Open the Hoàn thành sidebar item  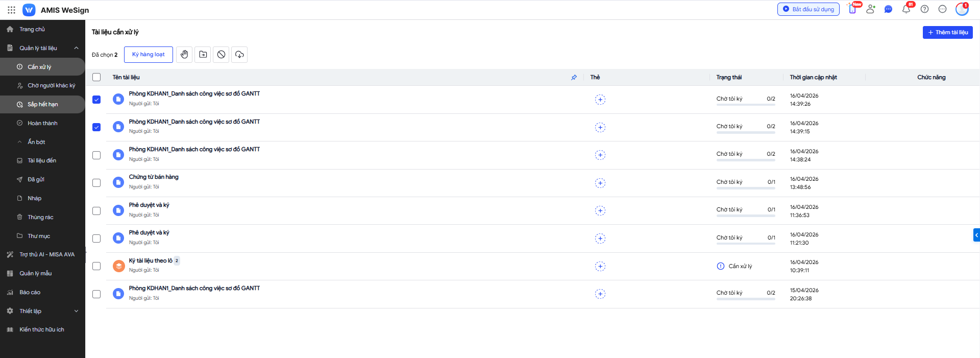tap(42, 123)
